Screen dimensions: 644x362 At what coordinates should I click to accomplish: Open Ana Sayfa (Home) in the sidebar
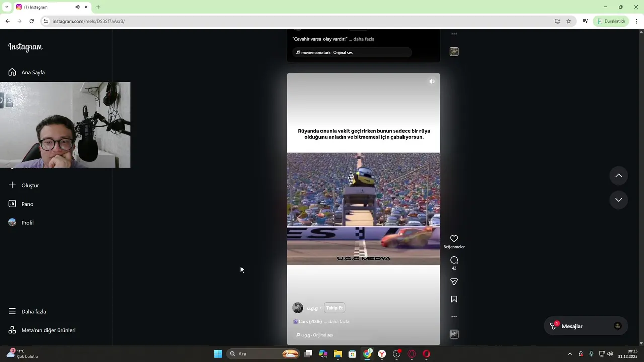point(27,72)
